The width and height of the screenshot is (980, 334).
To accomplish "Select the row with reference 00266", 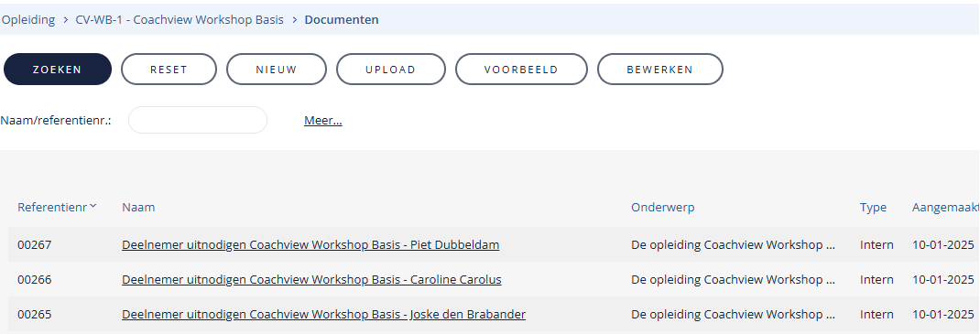I will 494,280.
